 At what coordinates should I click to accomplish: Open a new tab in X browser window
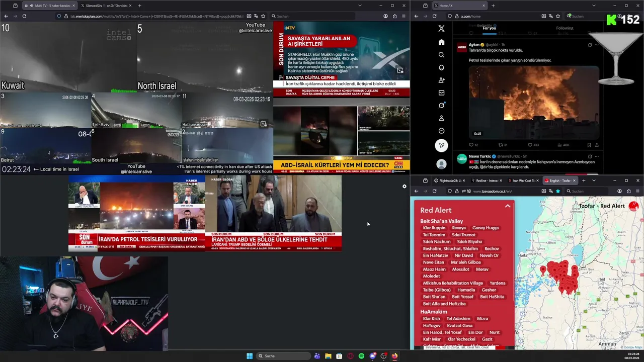(493, 6)
